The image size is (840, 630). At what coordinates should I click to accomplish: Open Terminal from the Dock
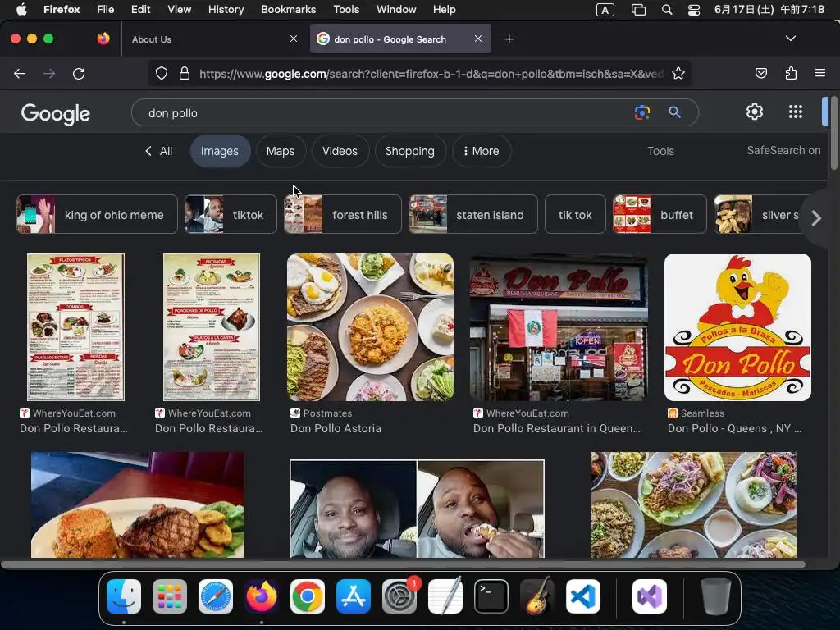click(491, 596)
